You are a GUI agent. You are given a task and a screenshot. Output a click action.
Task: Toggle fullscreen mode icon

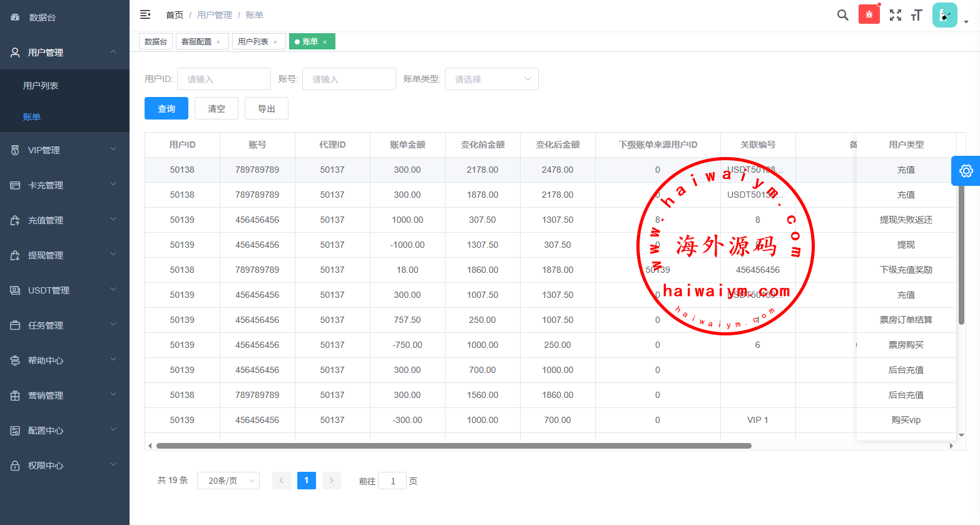pos(896,15)
